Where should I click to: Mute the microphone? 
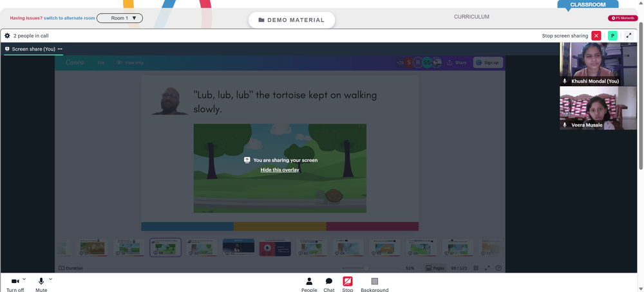click(41, 284)
